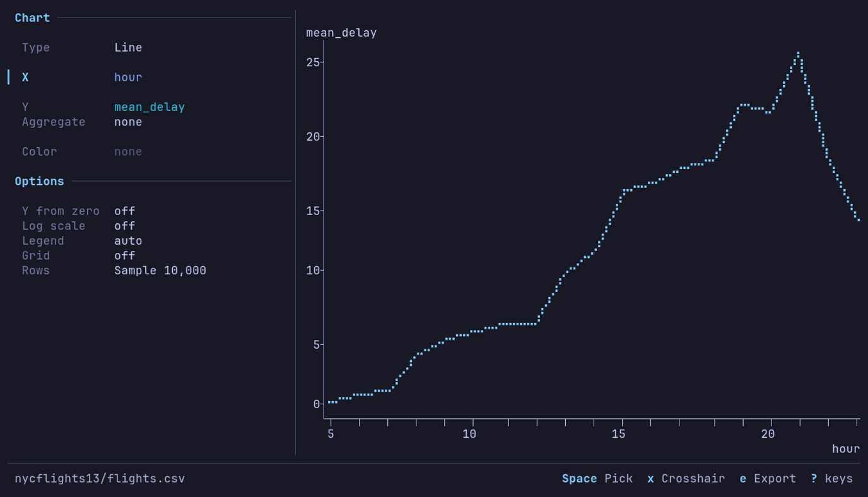Click the Options section header

39,181
